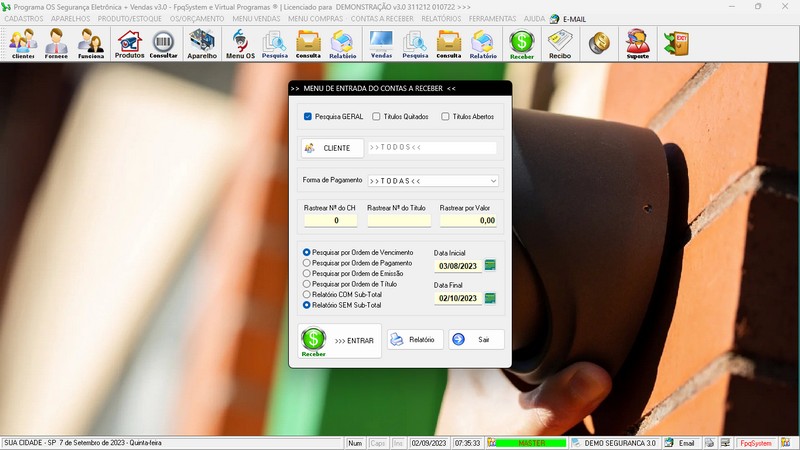The image size is (800, 450).
Task: Uncheck the Pesquisa GERAL checkbox
Action: point(308,116)
